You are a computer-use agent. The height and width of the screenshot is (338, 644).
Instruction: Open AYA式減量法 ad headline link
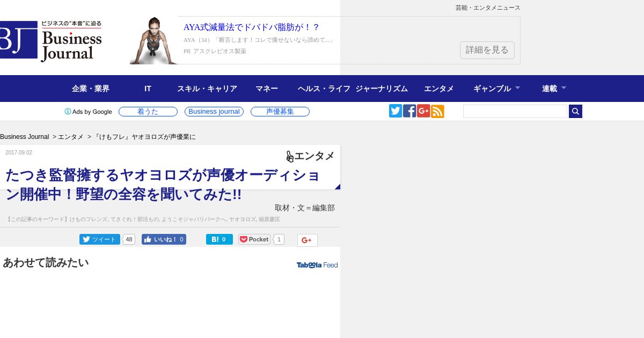pyautogui.click(x=251, y=27)
